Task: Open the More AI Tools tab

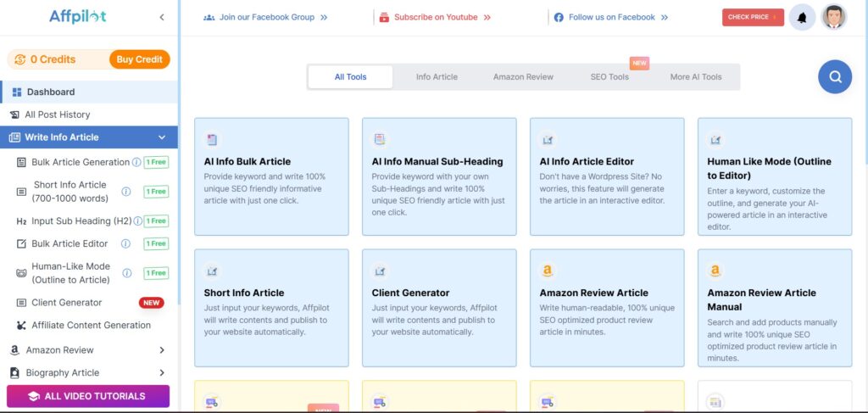Action: click(x=695, y=77)
